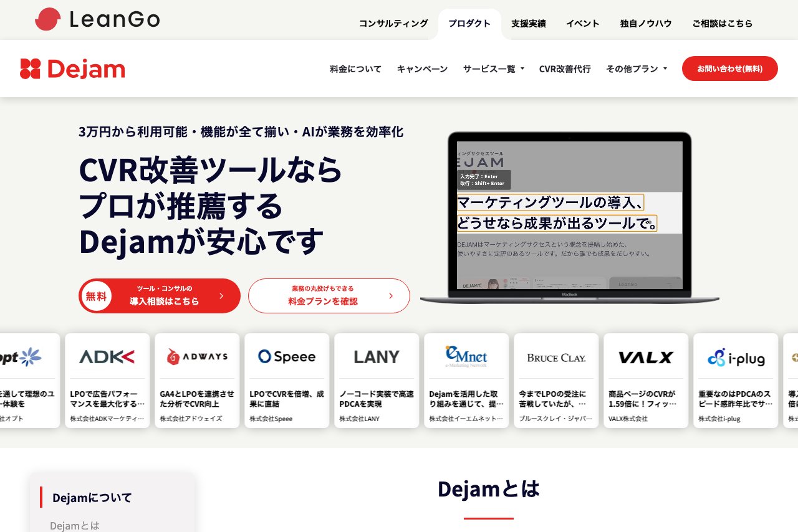Click the Dejamとは section heading

tap(489, 489)
